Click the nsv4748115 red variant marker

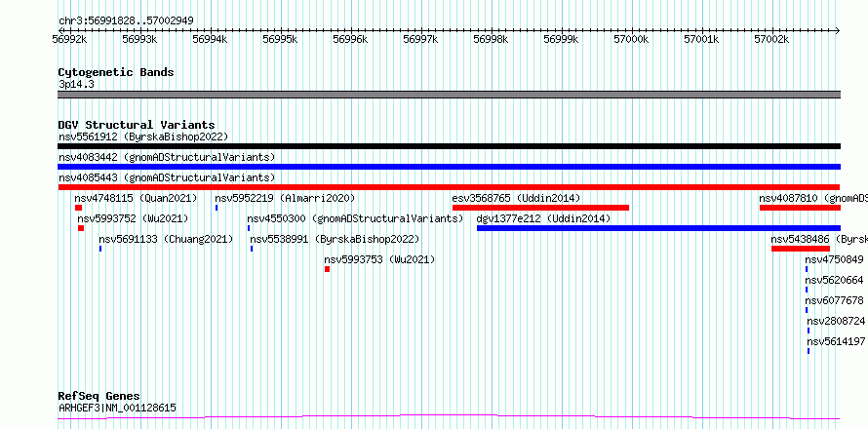coord(78,208)
